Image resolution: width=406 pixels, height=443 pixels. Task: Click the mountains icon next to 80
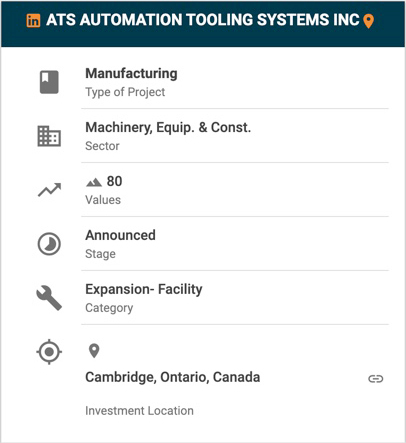pos(94,182)
